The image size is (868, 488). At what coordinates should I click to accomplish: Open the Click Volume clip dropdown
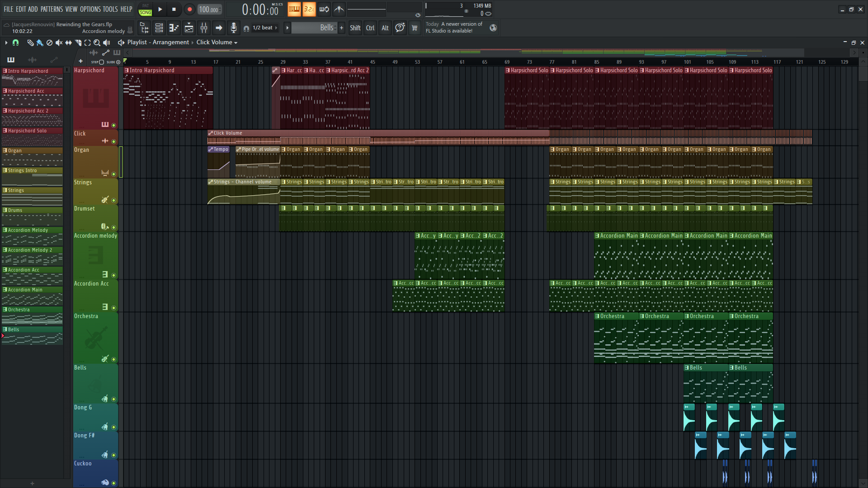click(217, 42)
